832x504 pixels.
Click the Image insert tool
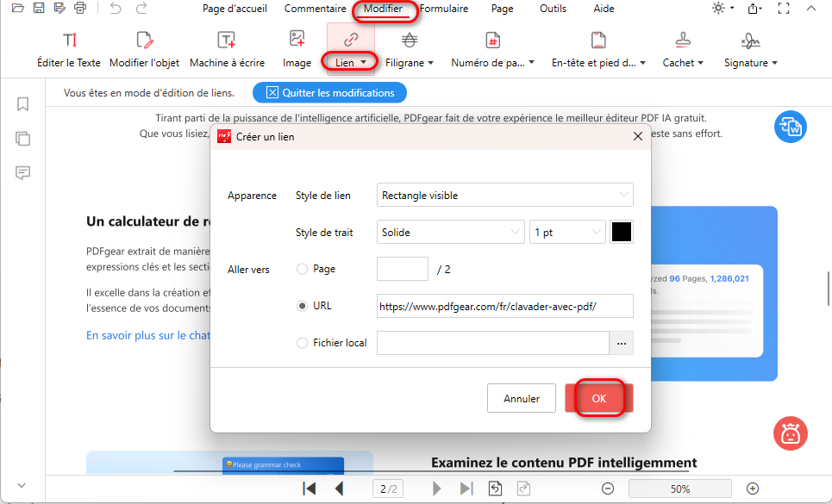click(297, 50)
